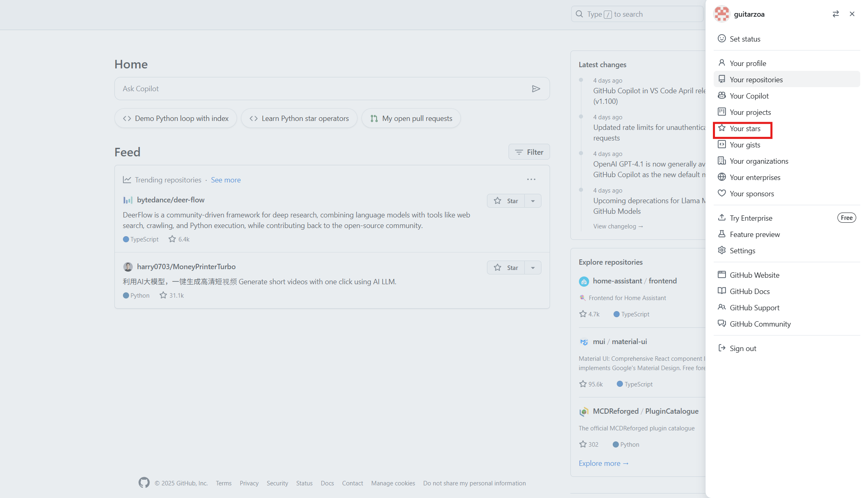Open Your projects
Viewport: 868px width, 498px height.
pos(787,112)
